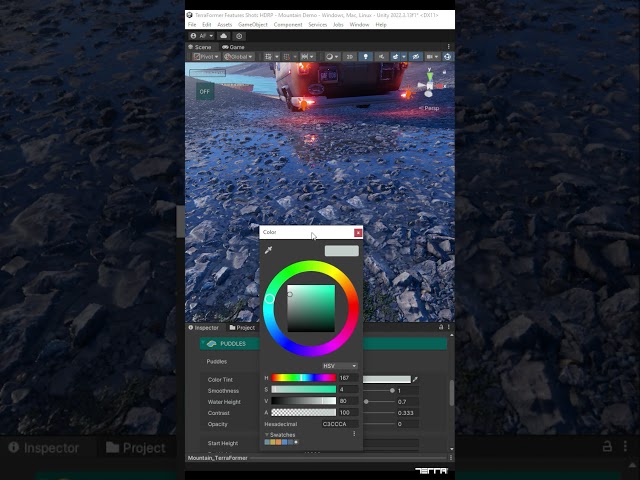Open the File menu

coord(192,24)
